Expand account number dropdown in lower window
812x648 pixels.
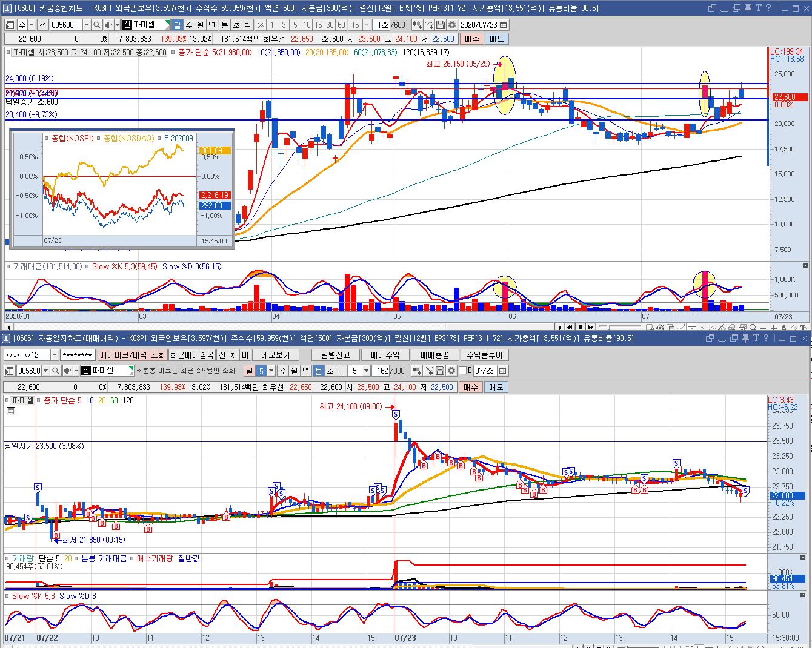(55, 355)
